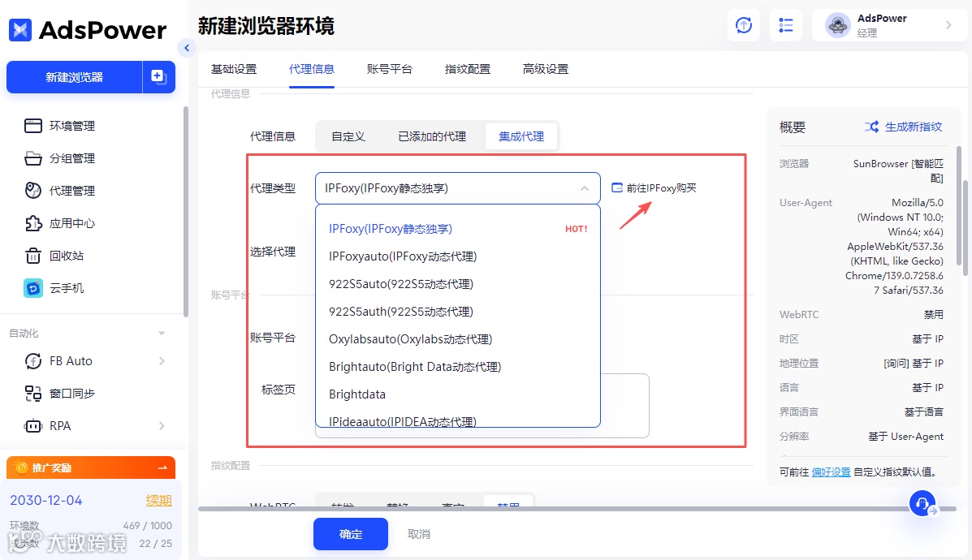Switch to 指纹配置 tab
The width and height of the screenshot is (972, 560).
(468, 69)
